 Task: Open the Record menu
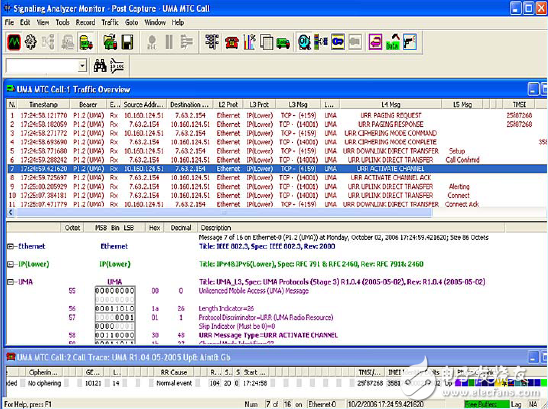click(x=85, y=22)
